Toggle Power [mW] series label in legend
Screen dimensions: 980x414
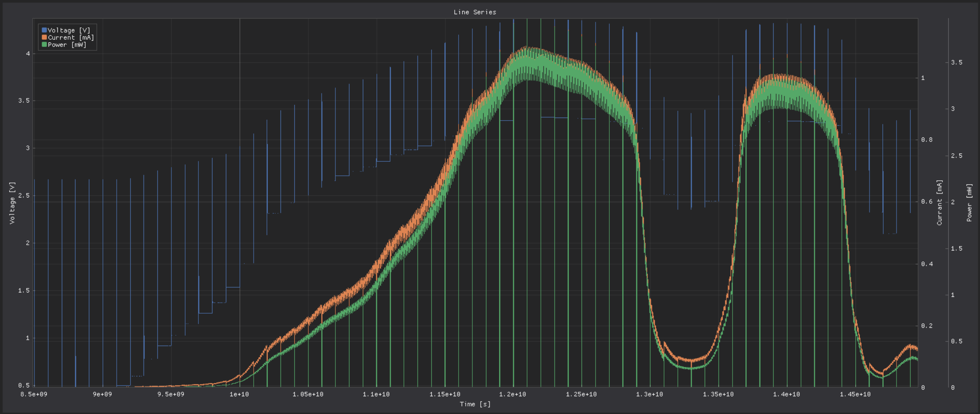point(67,44)
